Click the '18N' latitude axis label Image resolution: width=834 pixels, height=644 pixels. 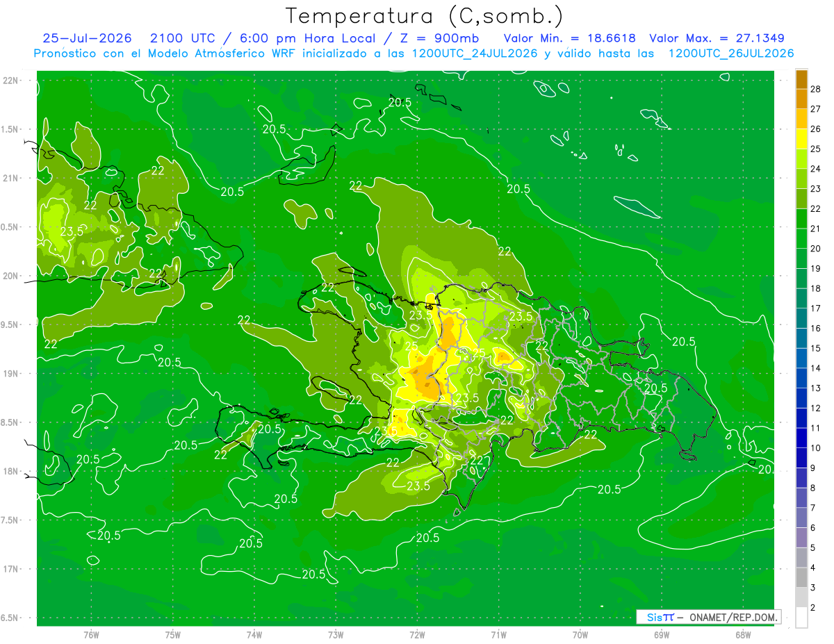[10, 472]
